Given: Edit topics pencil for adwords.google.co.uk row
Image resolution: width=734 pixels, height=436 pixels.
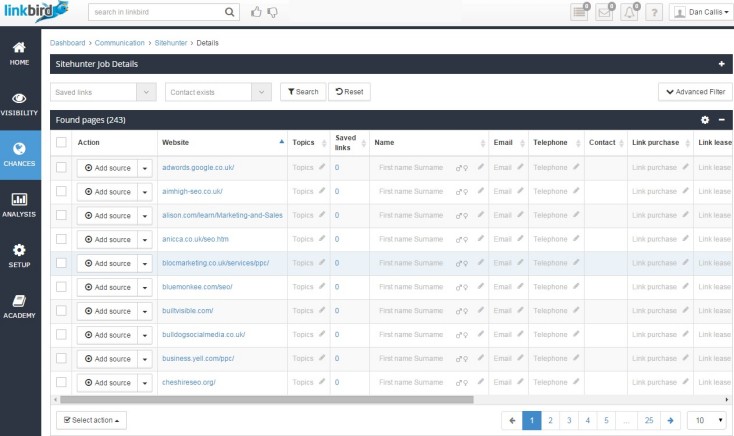Looking at the screenshot, I should [322, 166].
